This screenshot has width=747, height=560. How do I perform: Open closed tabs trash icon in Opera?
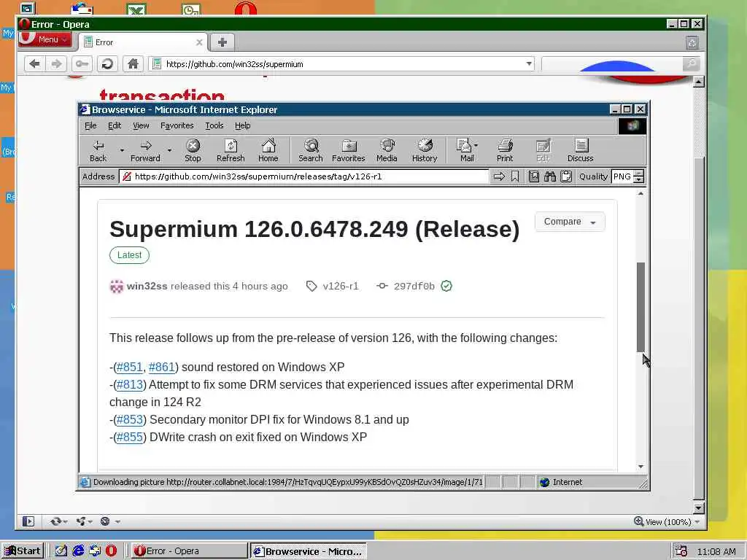[692, 43]
